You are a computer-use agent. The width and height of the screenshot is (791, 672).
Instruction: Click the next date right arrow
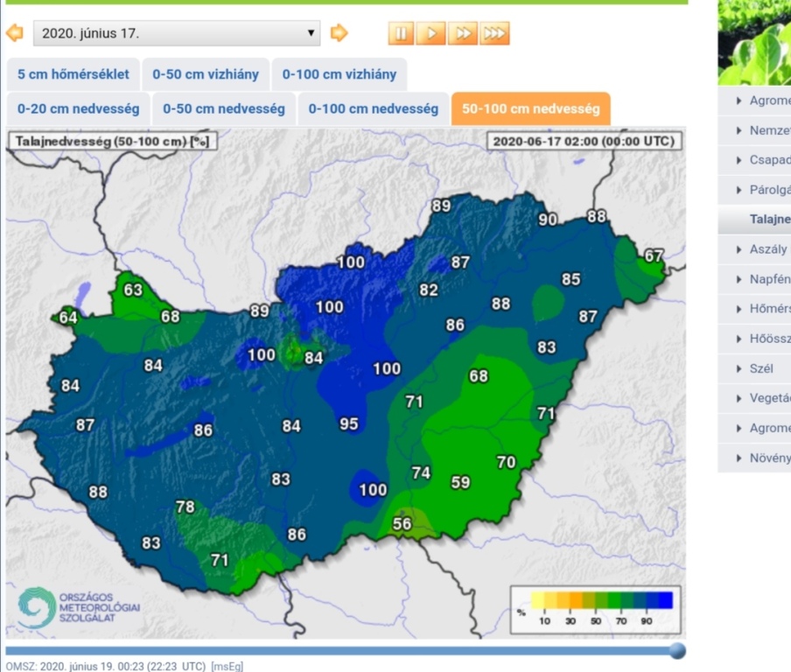(x=339, y=33)
